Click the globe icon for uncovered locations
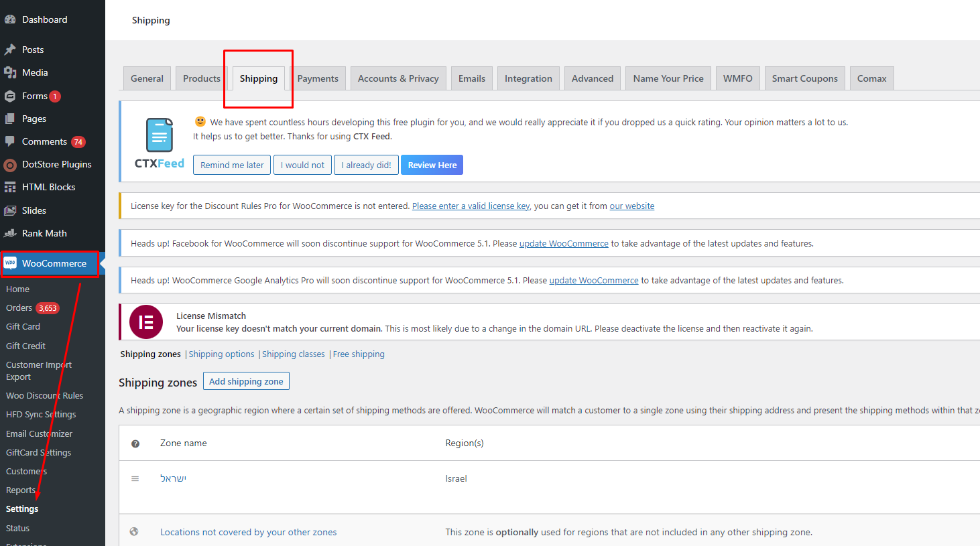This screenshot has height=546, width=980. [x=134, y=532]
